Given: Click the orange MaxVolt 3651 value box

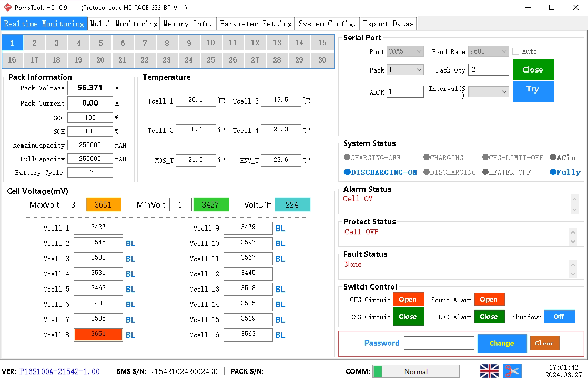Looking at the screenshot, I should [x=104, y=205].
